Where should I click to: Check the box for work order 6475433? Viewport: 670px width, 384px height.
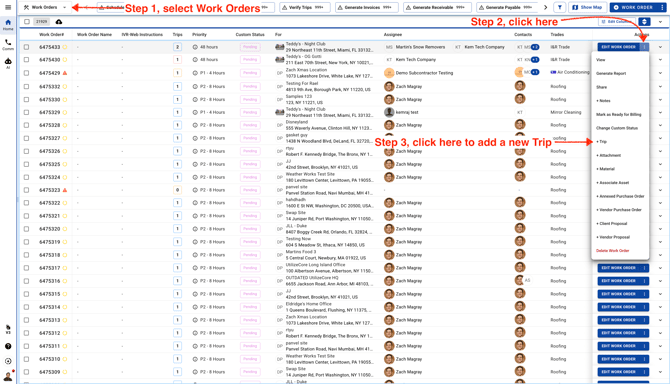tap(26, 47)
